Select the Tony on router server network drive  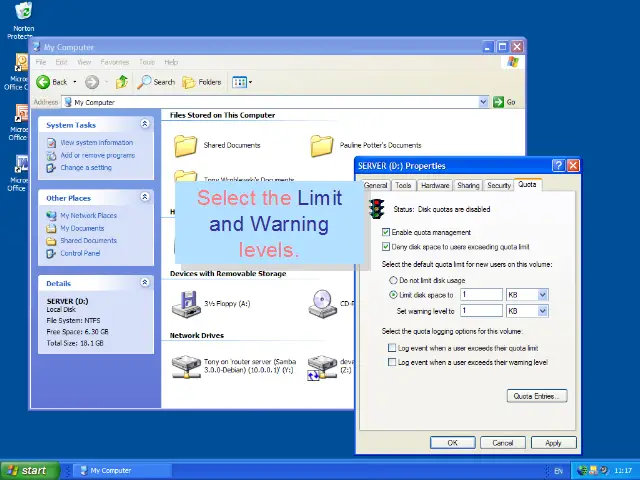click(x=186, y=367)
